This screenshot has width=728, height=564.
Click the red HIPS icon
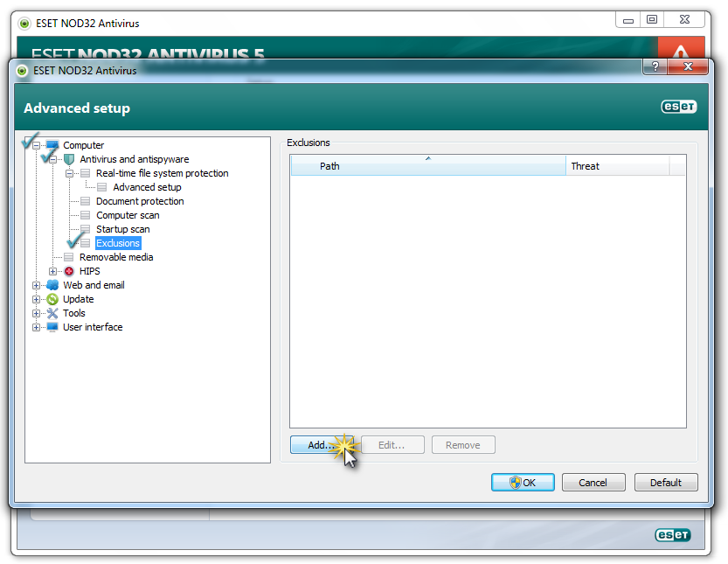coord(69,271)
